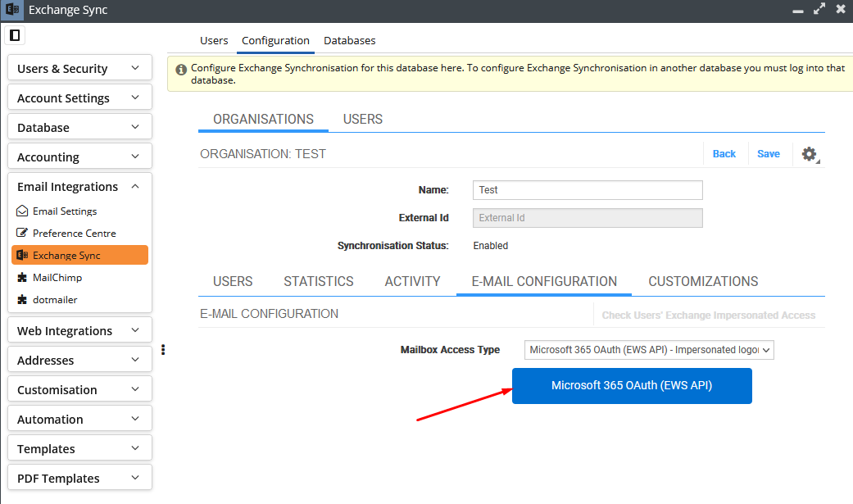Screen dimensions: 853x504
Task: Click the External Id input field
Action: [x=588, y=218]
